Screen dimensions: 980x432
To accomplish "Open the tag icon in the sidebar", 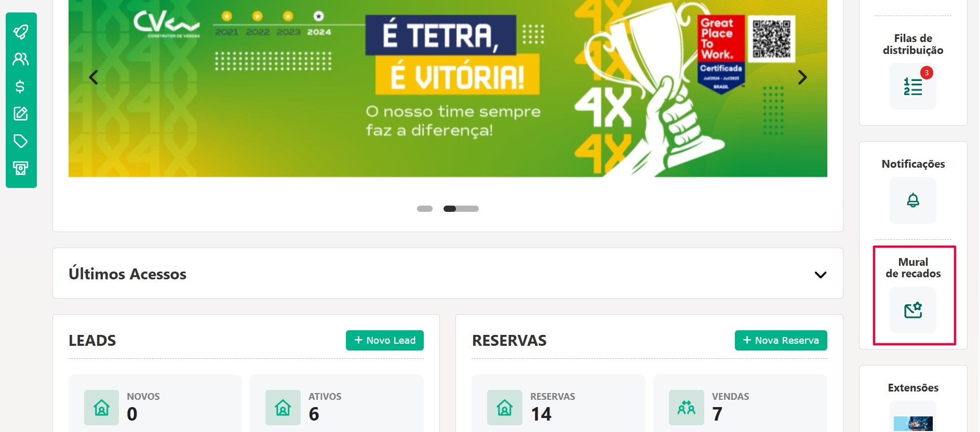I will click(21, 141).
